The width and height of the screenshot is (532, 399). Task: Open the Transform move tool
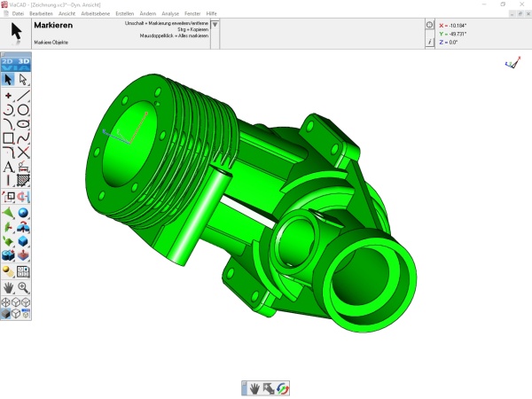tap(8, 197)
